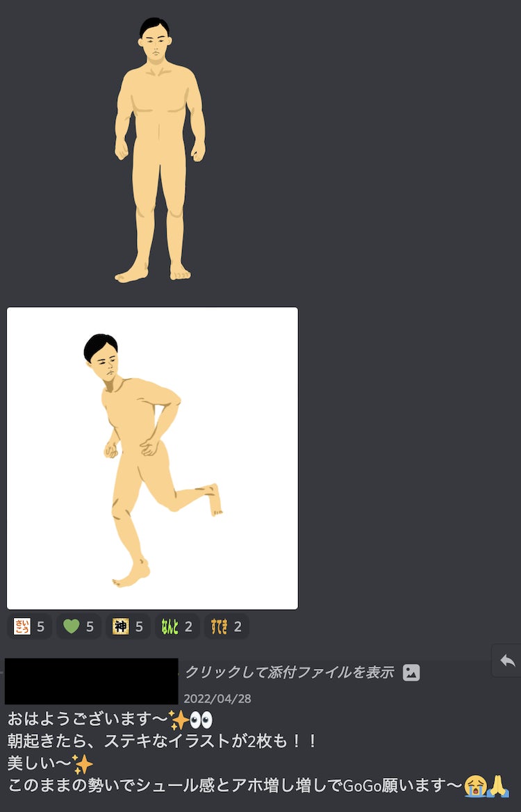Add your vote to the 神 reaction
The image size is (521, 812).
(x=128, y=626)
